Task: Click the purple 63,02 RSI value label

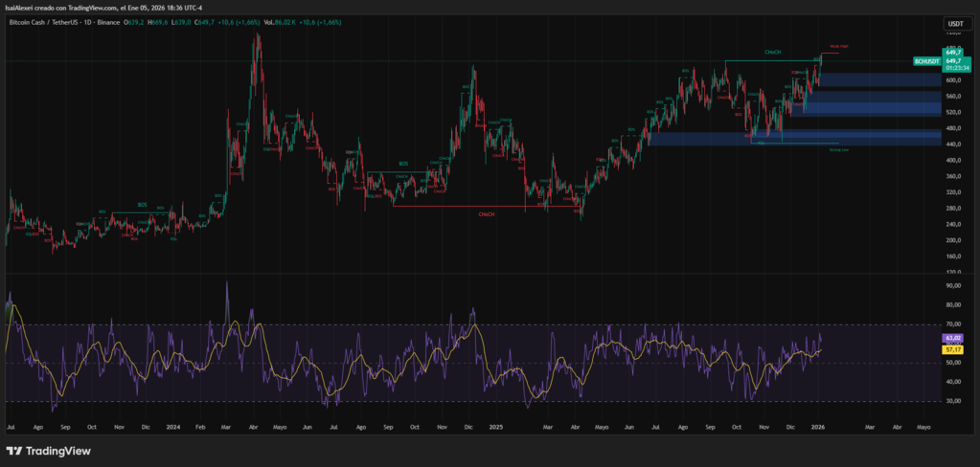Action: (x=953, y=338)
